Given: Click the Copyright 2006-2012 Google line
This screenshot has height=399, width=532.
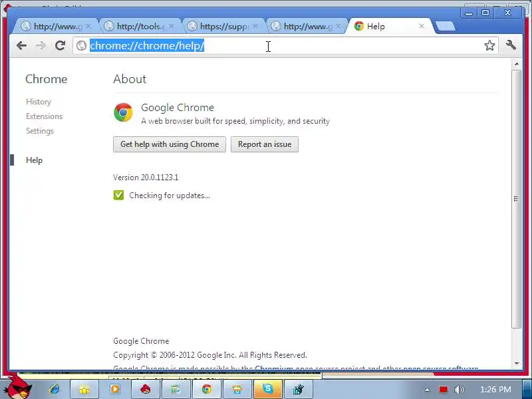Looking at the screenshot, I should (x=210, y=355).
